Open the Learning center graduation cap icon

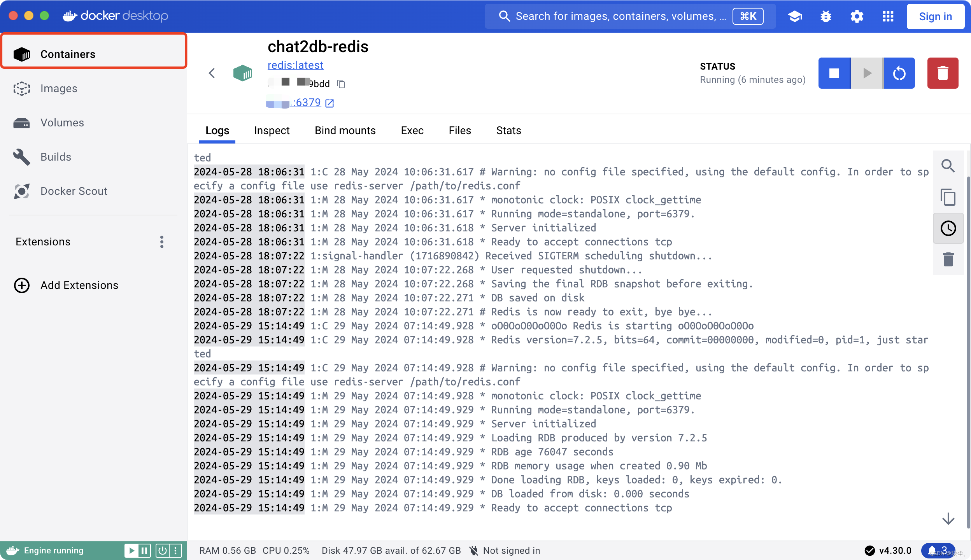click(795, 16)
